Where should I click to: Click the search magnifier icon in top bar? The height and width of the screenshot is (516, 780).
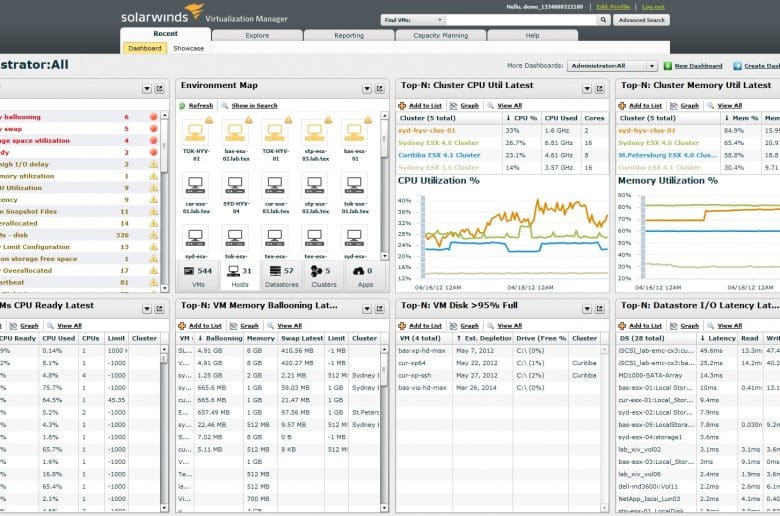[603, 20]
